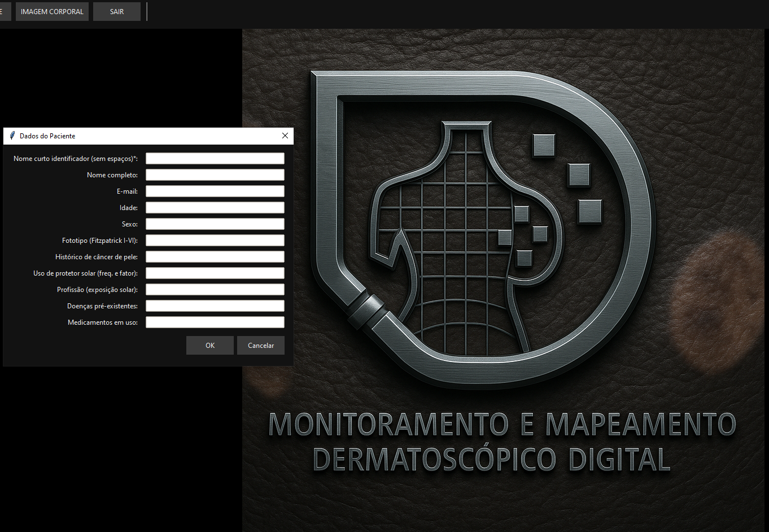Click the 'Fototipo (Fitzpatrick I-VI)' field
The height and width of the screenshot is (532, 769).
click(215, 240)
